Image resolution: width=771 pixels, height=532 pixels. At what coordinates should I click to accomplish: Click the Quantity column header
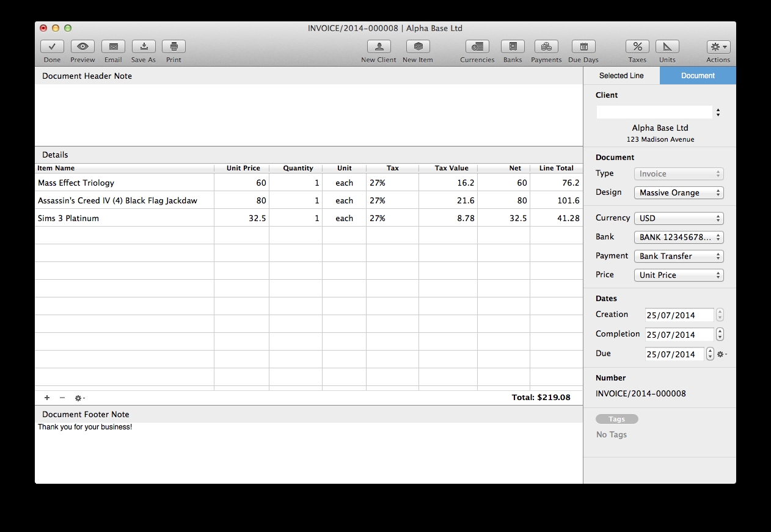click(296, 168)
